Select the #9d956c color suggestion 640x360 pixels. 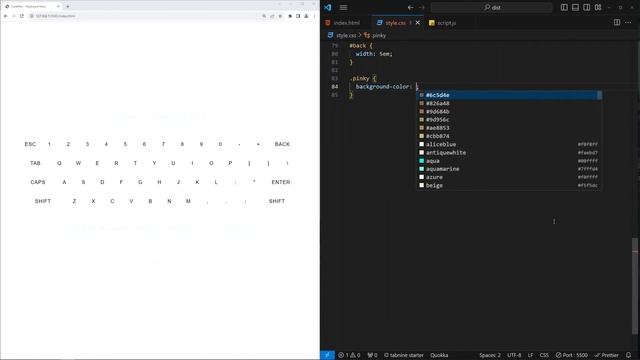pos(509,120)
